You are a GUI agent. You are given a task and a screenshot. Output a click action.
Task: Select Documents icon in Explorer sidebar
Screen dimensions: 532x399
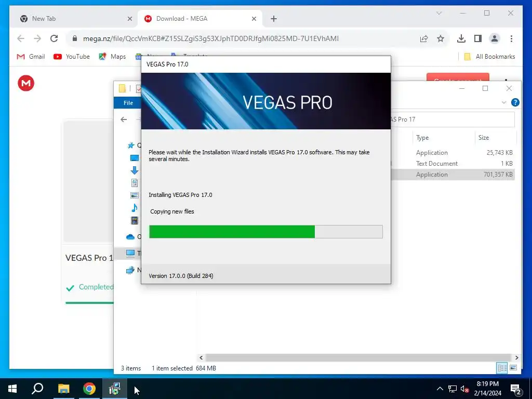point(135,183)
